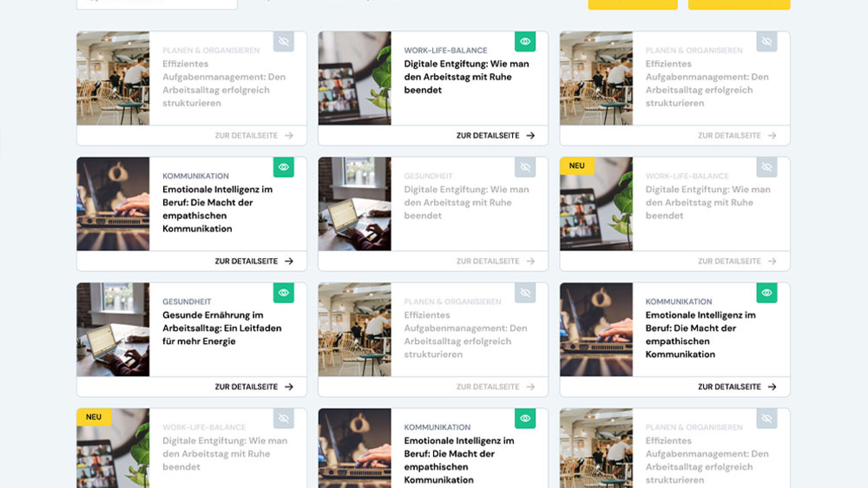This screenshot has height=488, width=868.
Task: Click the green eye icon on the Work-Life-Balance card
Action: 525,41
